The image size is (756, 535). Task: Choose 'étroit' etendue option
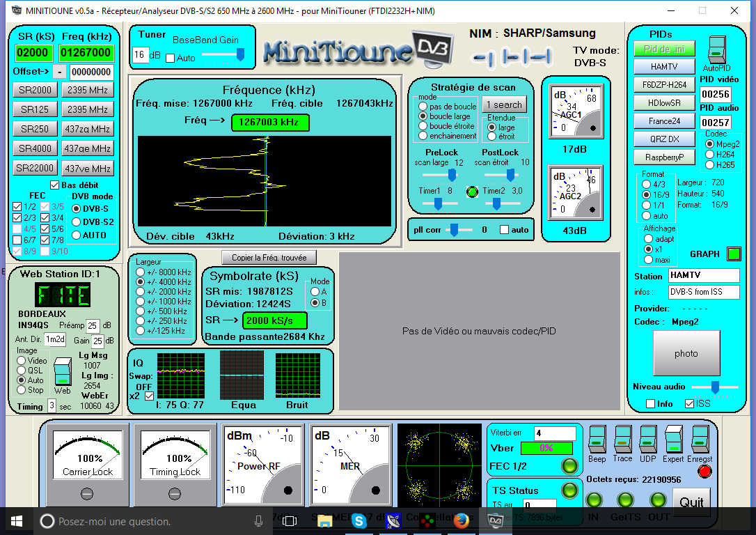(x=491, y=137)
